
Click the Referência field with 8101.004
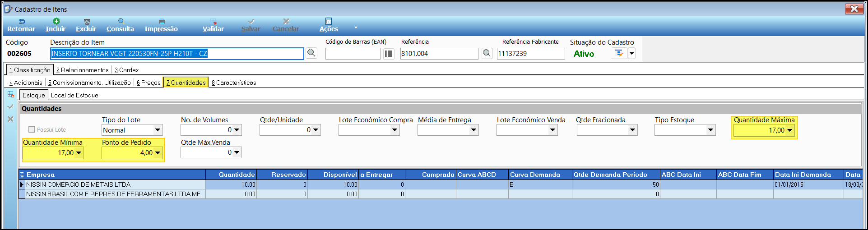point(439,54)
